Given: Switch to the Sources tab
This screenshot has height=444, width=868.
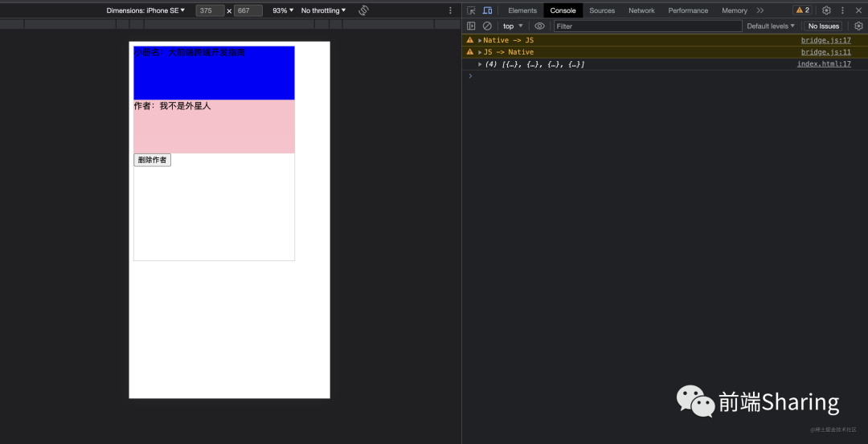Looking at the screenshot, I should point(602,10).
